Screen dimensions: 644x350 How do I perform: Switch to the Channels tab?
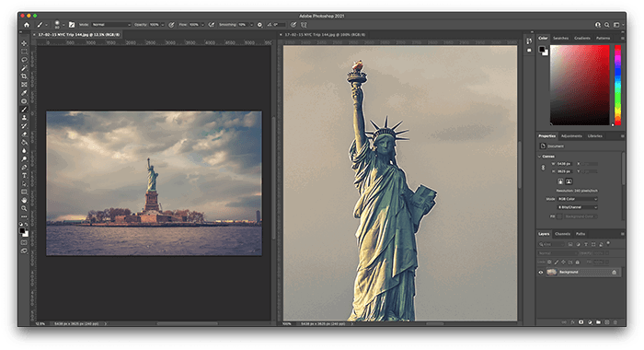click(563, 234)
